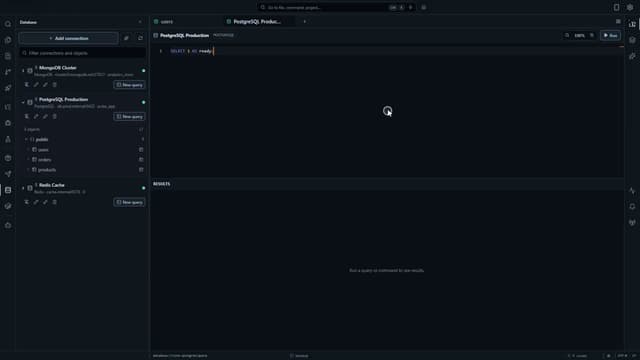Click the refresh connections icon beside Add connection
This screenshot has height=360, width=640.
point(140,38)
